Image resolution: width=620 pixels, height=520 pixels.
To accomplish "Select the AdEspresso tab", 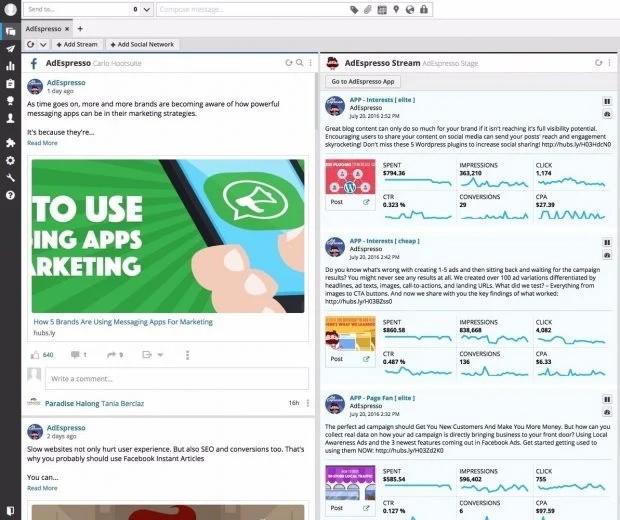I will coord(43,29).
